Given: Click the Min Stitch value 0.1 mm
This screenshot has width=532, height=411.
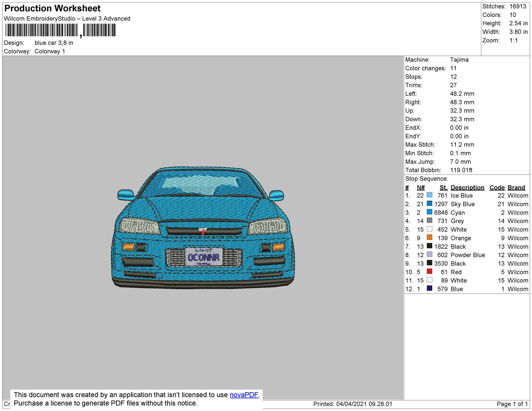Looking at the screenshot, I should pos(460,153).
